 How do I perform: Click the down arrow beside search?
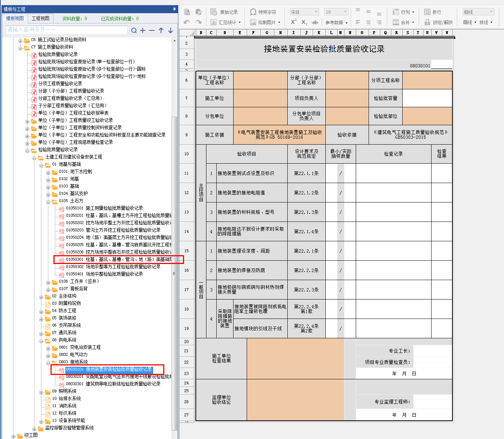(171, 30)
